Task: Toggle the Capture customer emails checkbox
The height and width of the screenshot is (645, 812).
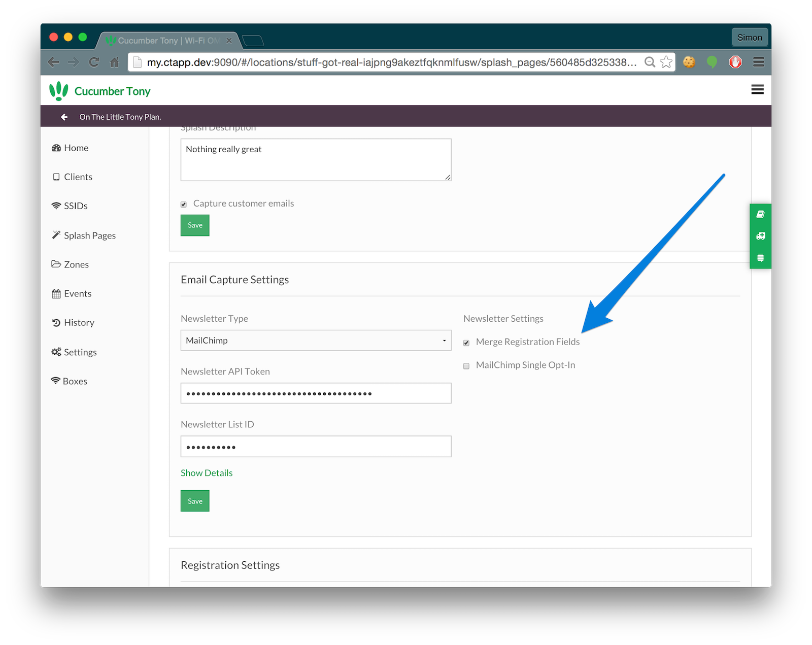Action: click(184, 204)
